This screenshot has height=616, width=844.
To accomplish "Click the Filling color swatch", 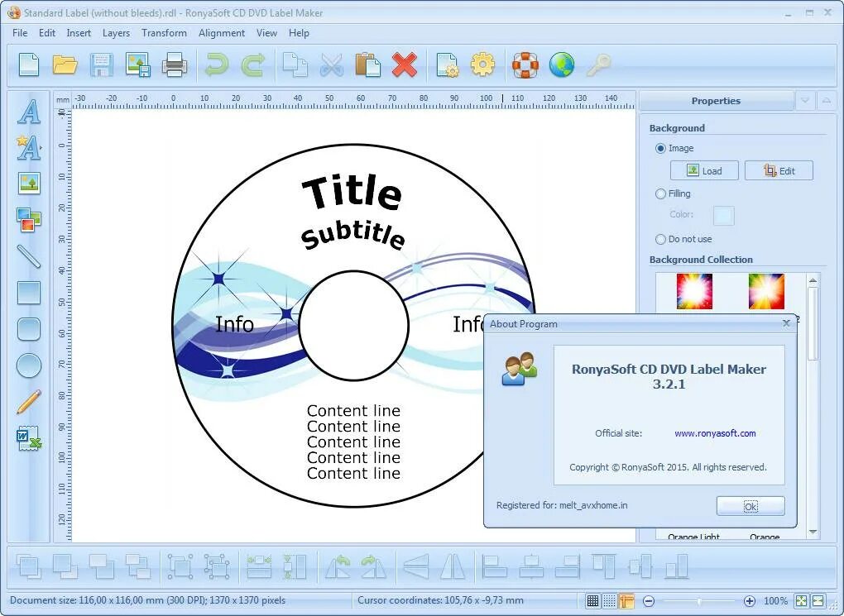I will (x=723, y=215).
